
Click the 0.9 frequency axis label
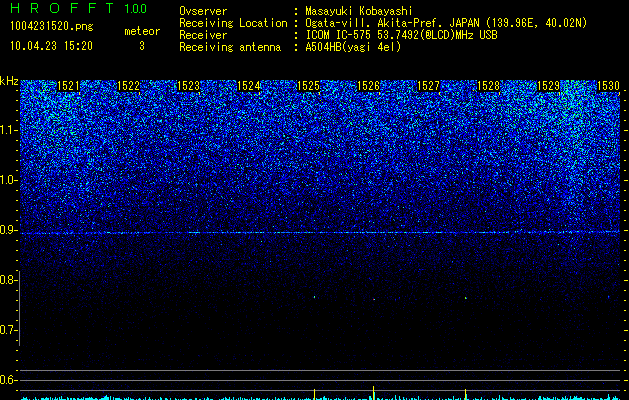click(x=8, y=230)
